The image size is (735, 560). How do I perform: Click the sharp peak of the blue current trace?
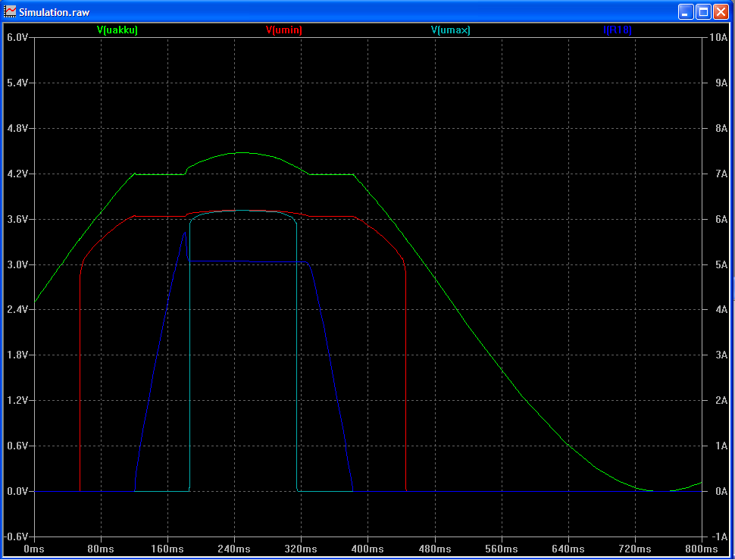coord(185,232)
